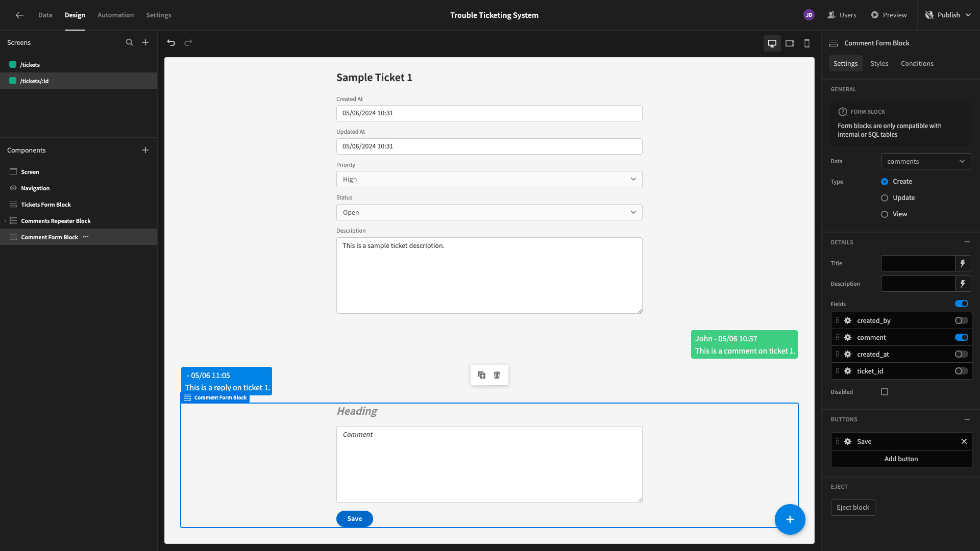
Task: Switch to the Automation tab
Action: [116, 15]
